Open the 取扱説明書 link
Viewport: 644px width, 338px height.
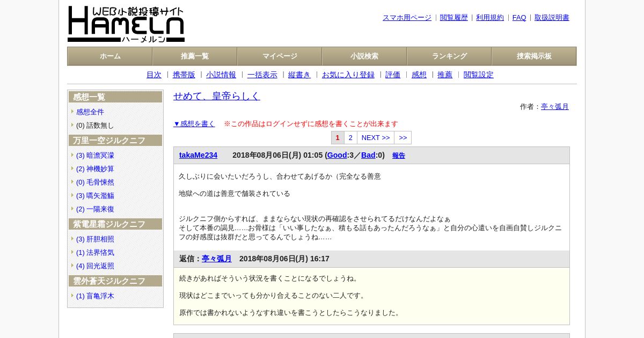tap(552, 18)
